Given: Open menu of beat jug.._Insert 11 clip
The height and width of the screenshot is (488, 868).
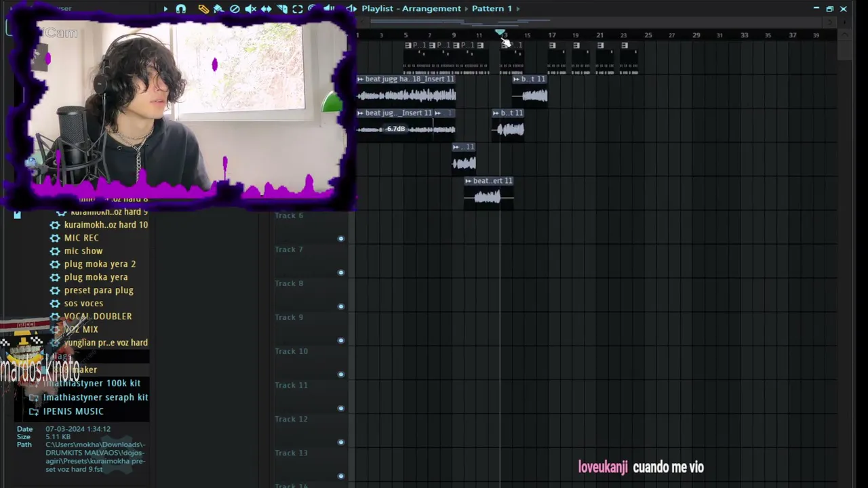Looking at the screenshot, I should pyautogui.click(x=361, y=113).
